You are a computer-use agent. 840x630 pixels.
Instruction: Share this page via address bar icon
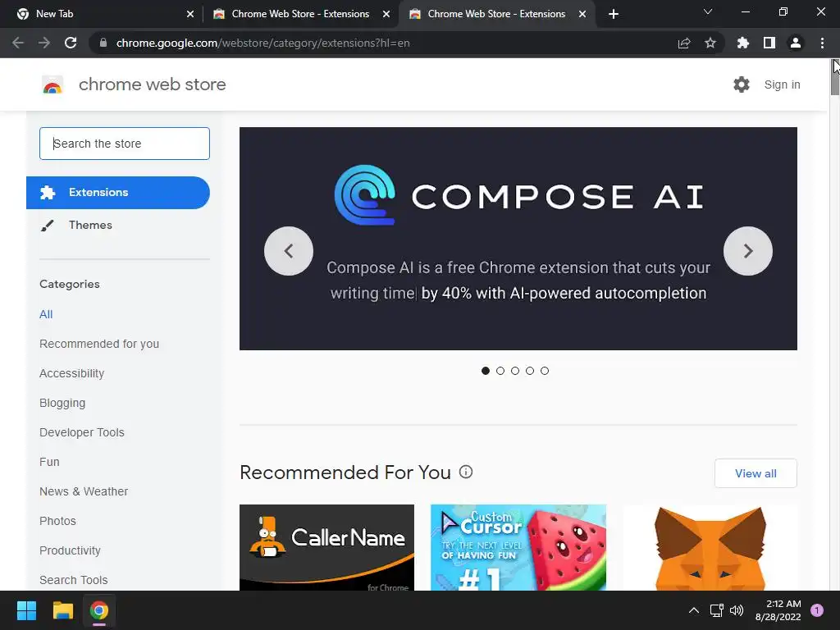tap(684, 43)
